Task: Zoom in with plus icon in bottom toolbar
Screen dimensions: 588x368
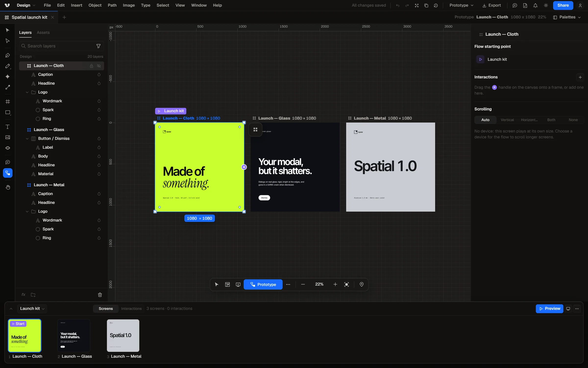Action: pos(335,284)
